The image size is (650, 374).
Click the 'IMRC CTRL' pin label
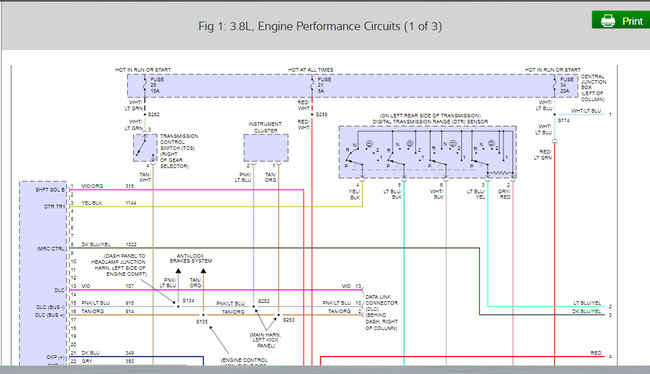(51, 248)
